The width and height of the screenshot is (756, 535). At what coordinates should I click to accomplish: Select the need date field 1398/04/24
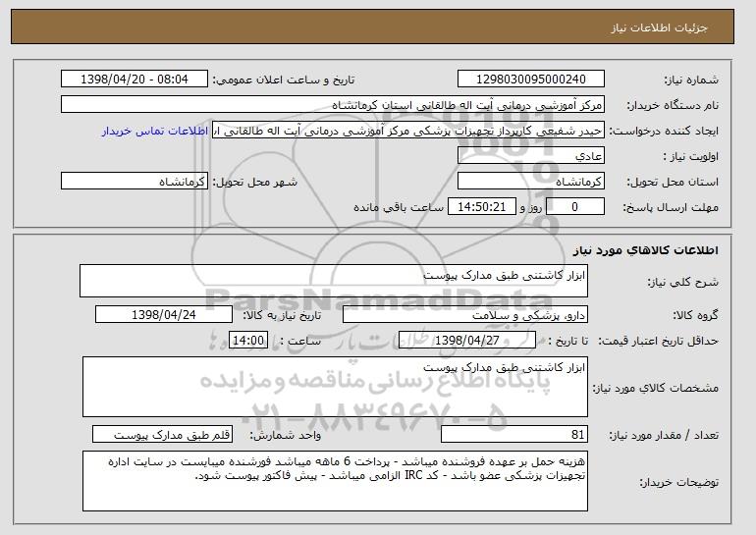(164, 315)
